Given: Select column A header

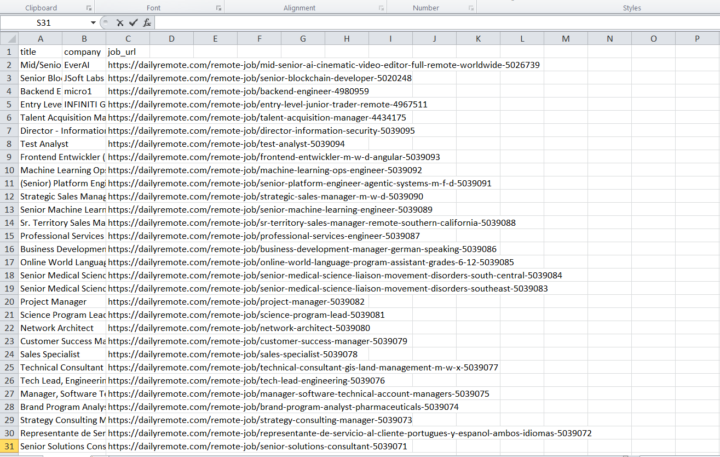Looking at the screenshot, I should [40, 39].
